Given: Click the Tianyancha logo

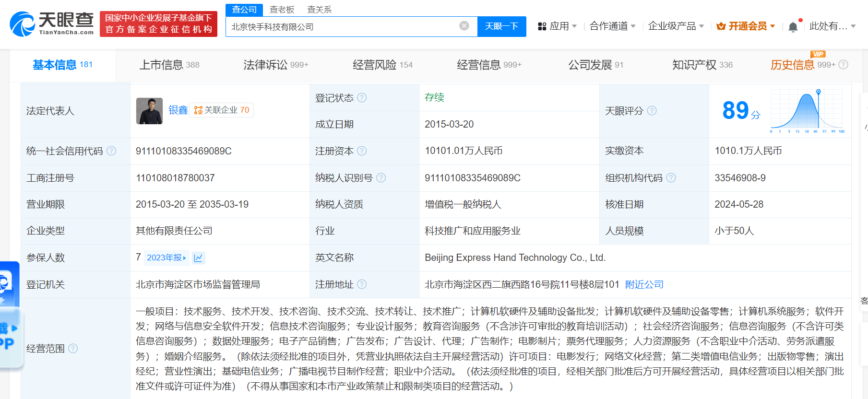Looking at the screenshot, I should pyautogui.click(x=52, y=23).
